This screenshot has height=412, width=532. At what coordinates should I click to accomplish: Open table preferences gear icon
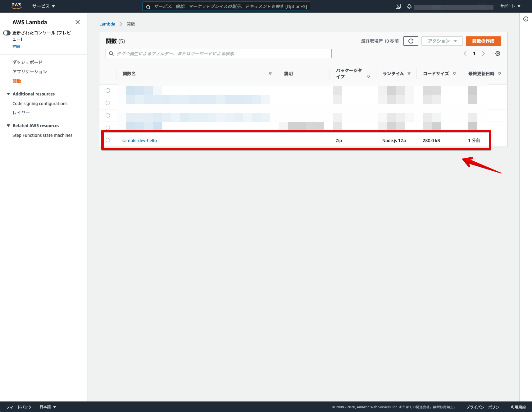(x=498, y=53)
